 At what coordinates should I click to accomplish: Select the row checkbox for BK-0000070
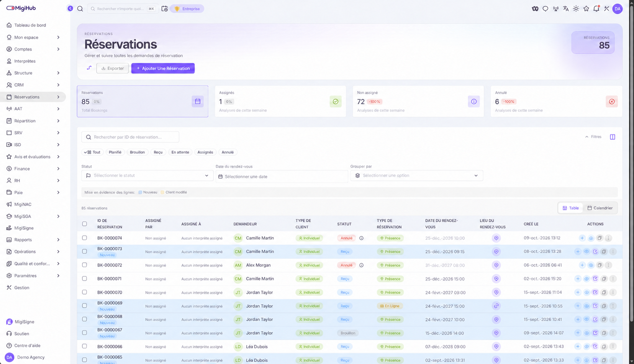(84, 292)
